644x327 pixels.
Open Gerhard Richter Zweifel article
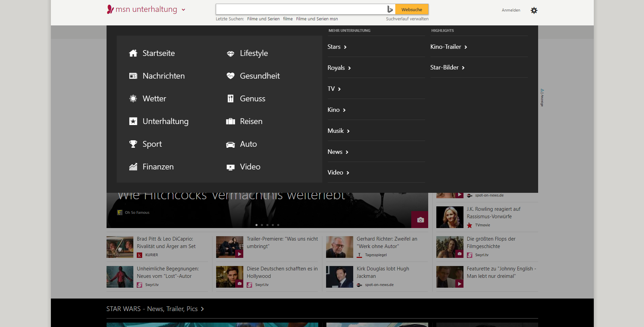387,243
